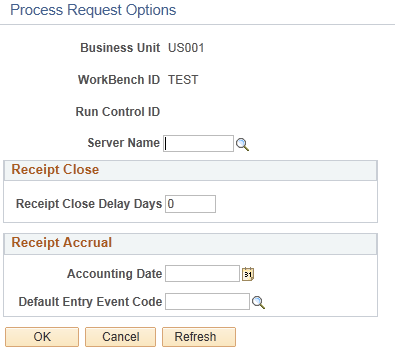
Task: Open Server Name lookup magnifier icon
Action: tap(242, 145)
